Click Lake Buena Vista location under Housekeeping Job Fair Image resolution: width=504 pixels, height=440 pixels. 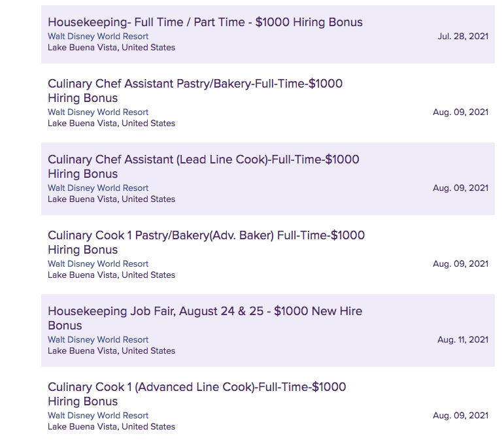click(111, 351)
